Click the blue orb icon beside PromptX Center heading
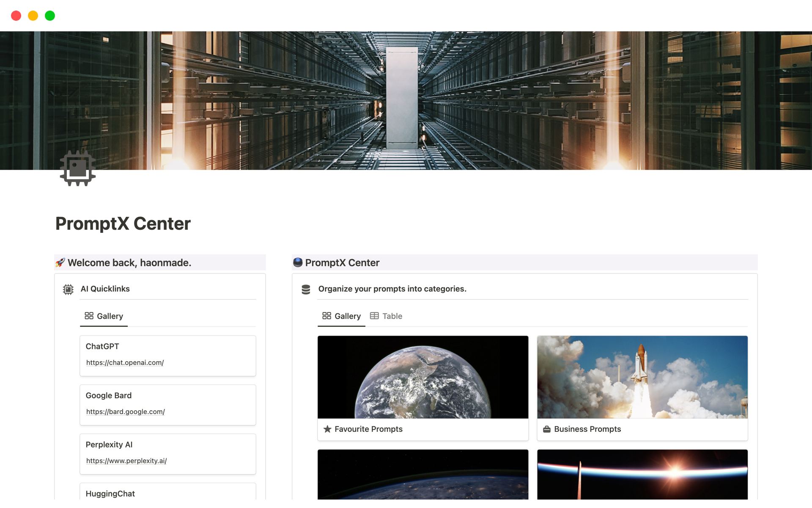The width and height of the screenshot is (812, 508). coord(298,262)
